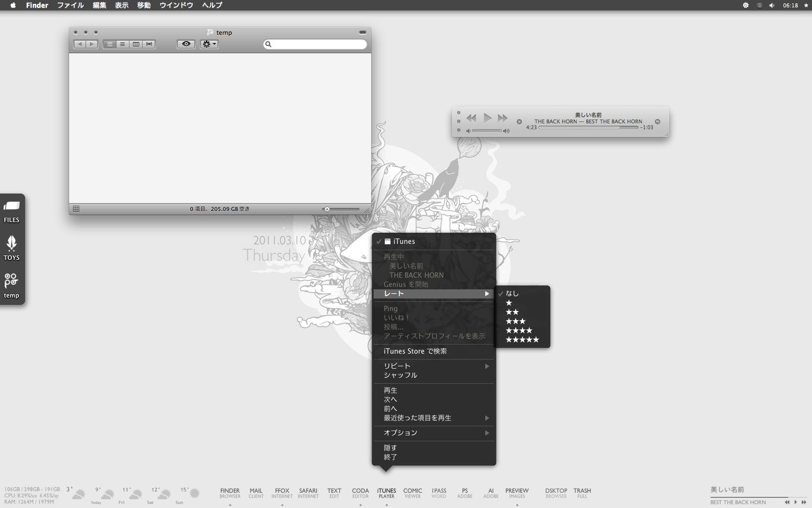This screenshot has width=812, height=508.
Task: Rate the song four stars
Action: click(x=522, y=330)
